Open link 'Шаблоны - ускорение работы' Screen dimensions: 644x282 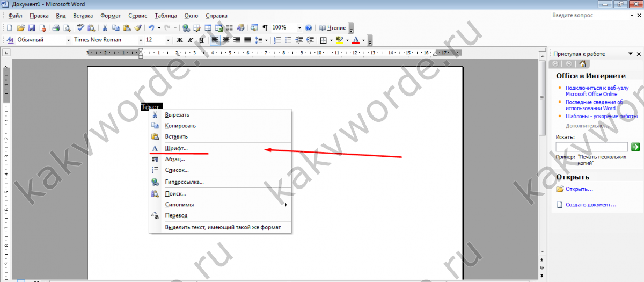click(x=602, y=116)
